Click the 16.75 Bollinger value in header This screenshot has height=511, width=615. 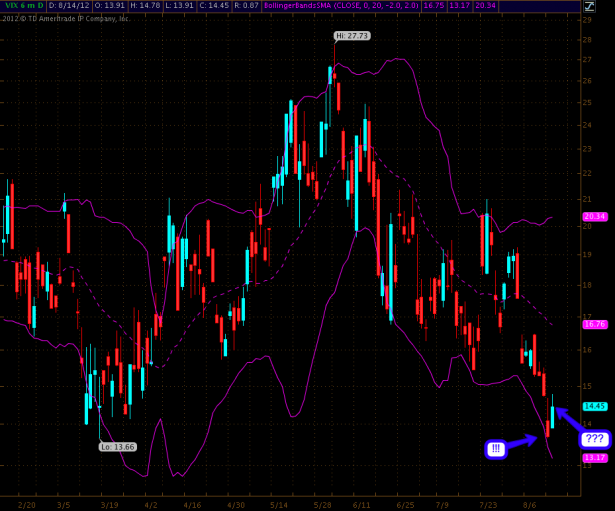(x=433, y=5)
